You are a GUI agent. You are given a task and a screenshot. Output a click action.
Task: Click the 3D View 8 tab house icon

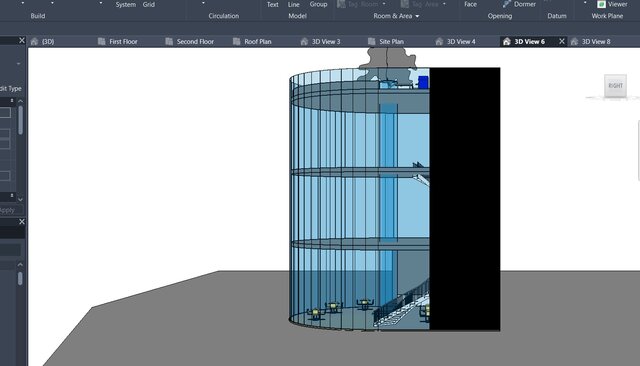coord(574,41)
